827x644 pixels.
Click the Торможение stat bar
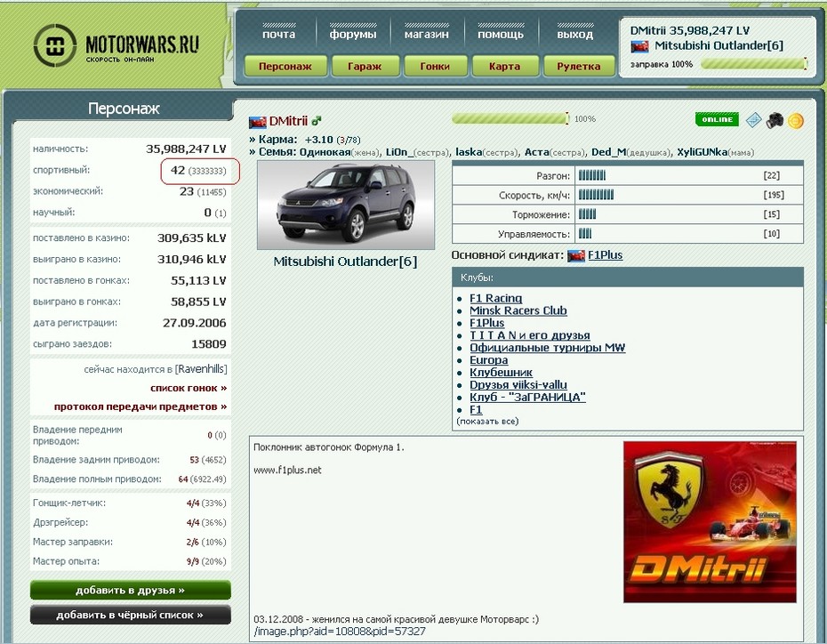tap(587, 214)
